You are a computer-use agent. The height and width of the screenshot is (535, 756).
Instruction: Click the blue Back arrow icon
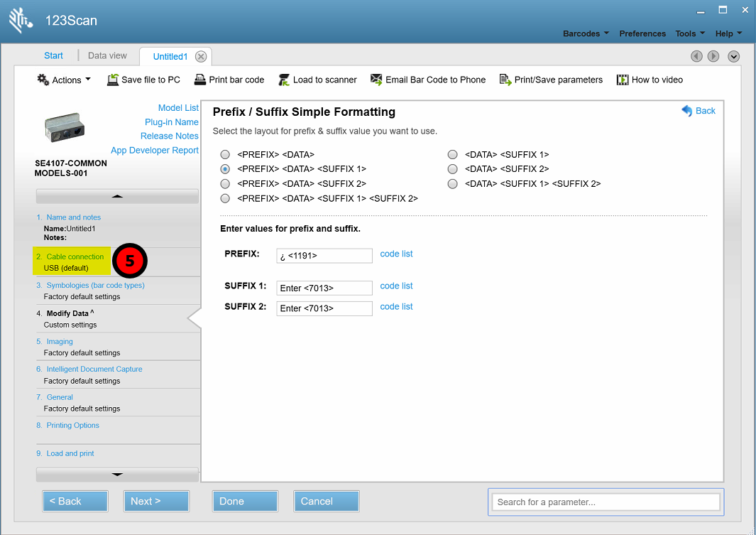[x=687, y=110]
